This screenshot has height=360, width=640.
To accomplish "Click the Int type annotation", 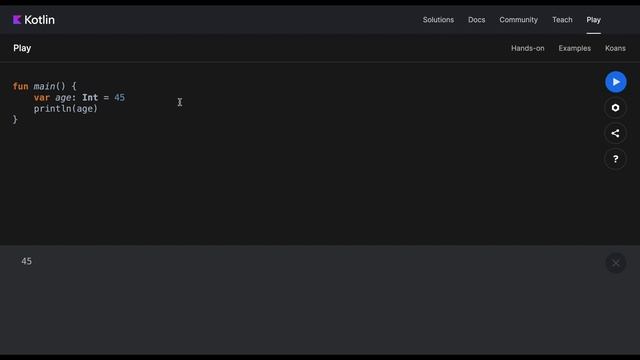I will (x=90, y=98).
